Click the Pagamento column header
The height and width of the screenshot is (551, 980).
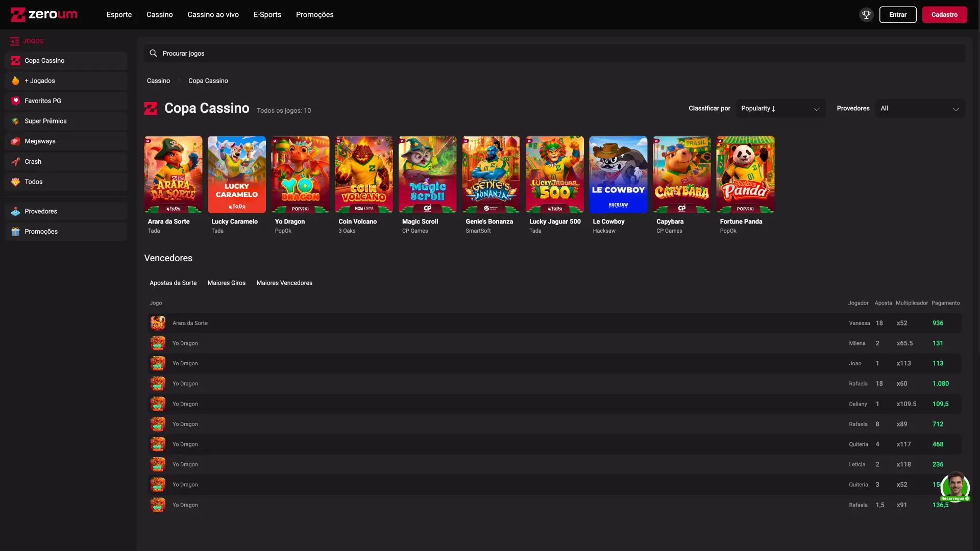click(x=945, y=303)
